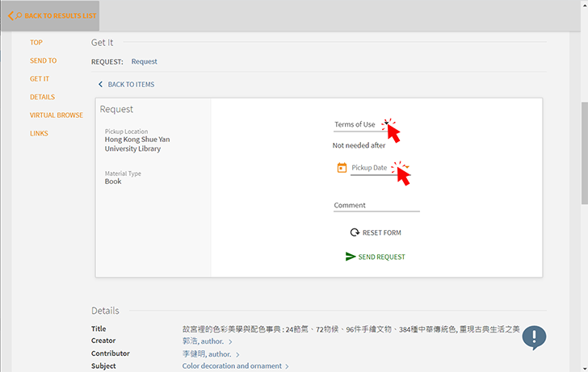Go to the LINKS section

point(39,133)
